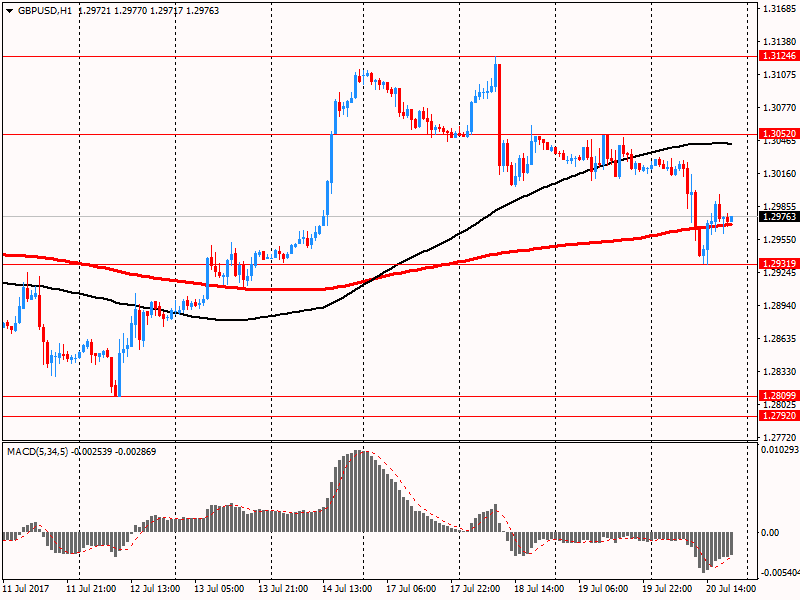Click the 1.31246 red price level label
This screenshot has width=800, height=600.
[x=779, y=56]
